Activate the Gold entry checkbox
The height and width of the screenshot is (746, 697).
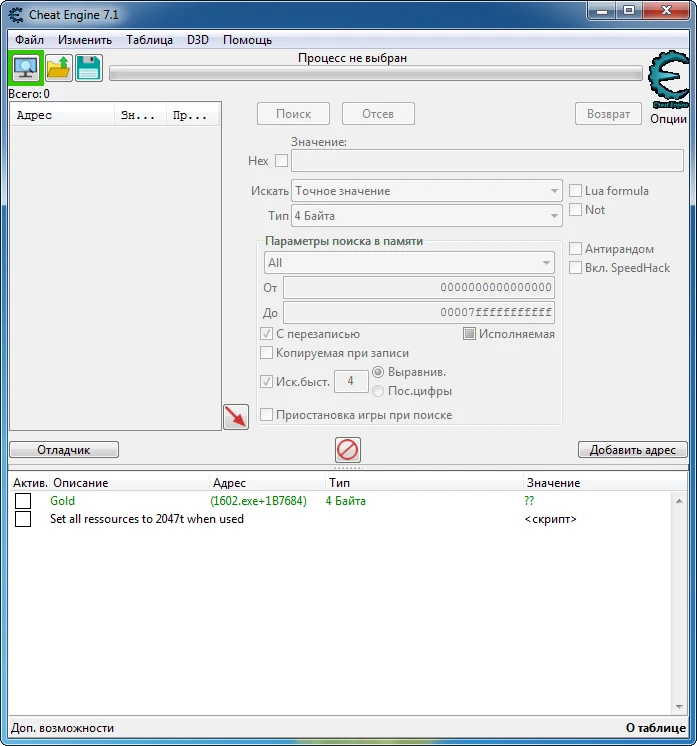click(23, 501)
